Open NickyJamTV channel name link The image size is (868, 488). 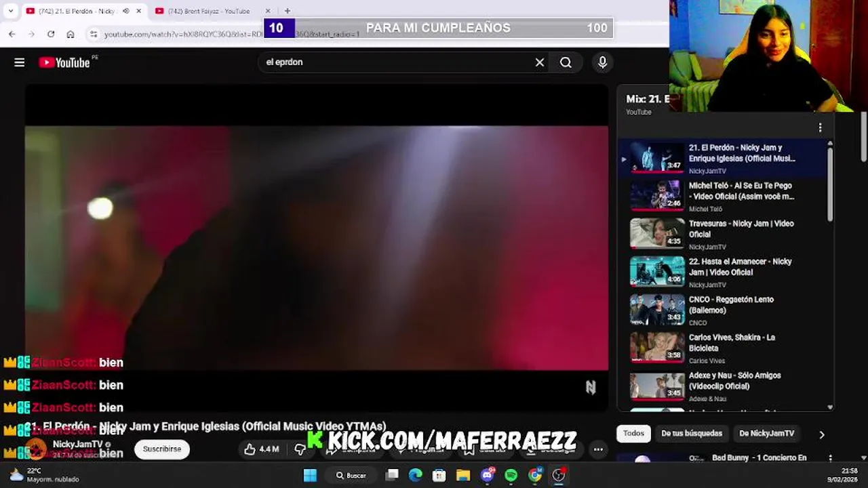click(x=77, y=444)
